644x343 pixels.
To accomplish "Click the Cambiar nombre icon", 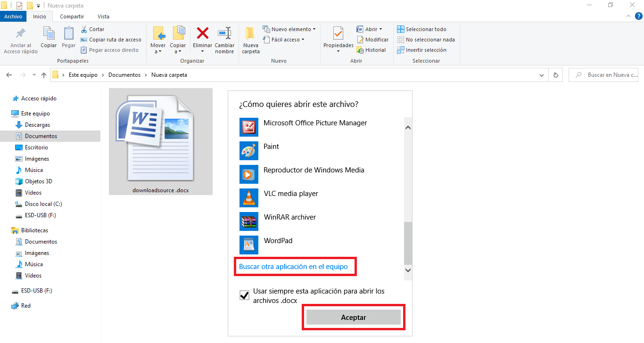I will tap(225, 33).
